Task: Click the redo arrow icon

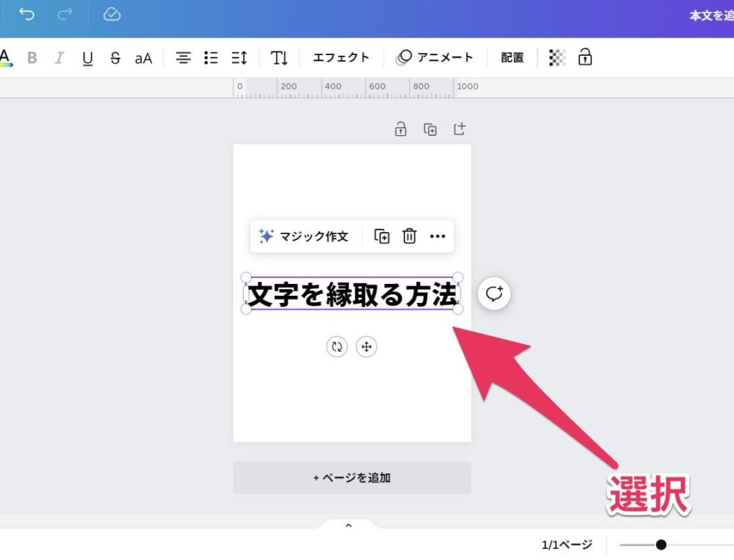Action: (65, 15)
